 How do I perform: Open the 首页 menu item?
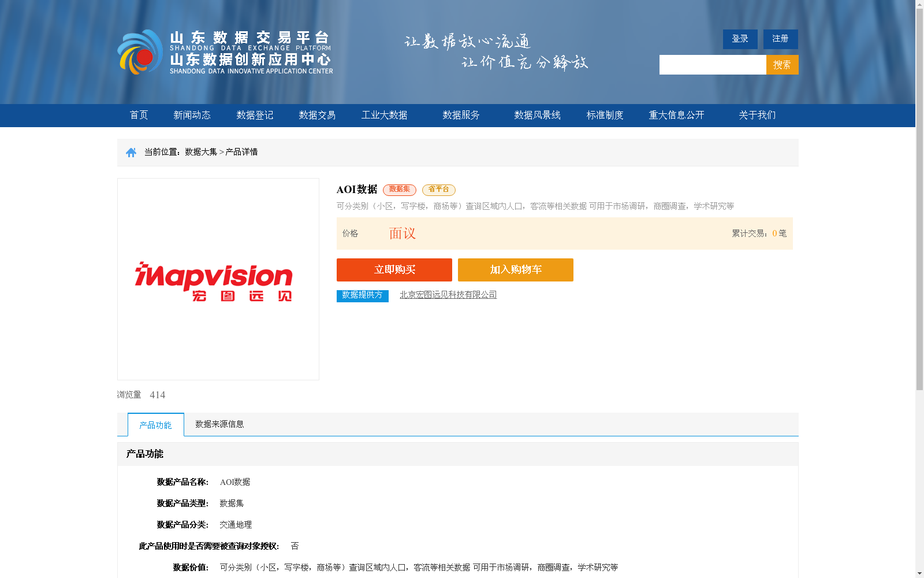coord(139,115)
